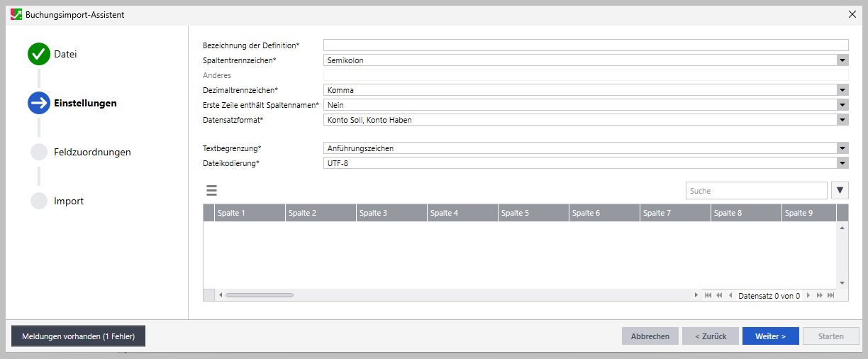The image size is (868, 359).
Task: Click the Import step circle
Action: pos(39,201)
